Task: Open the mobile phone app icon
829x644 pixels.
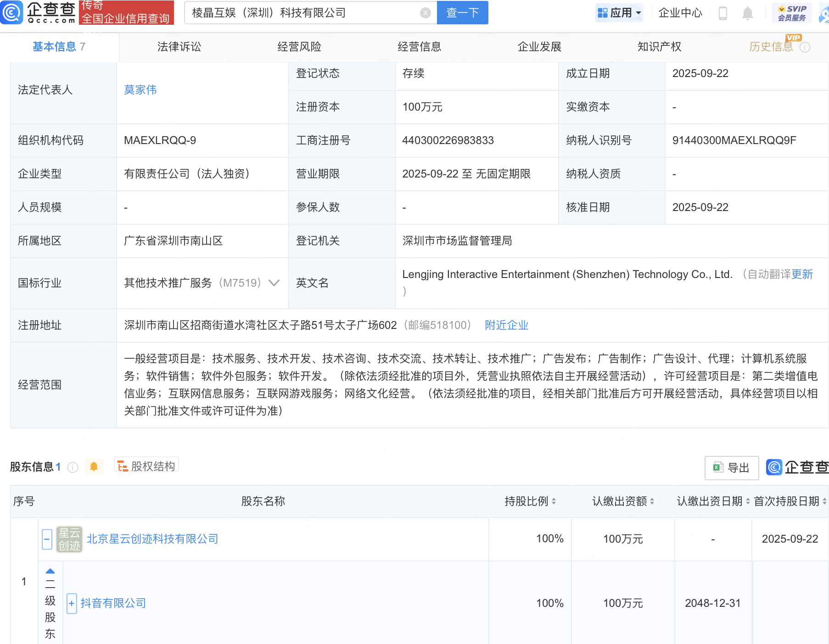Action: coord(723,13)
